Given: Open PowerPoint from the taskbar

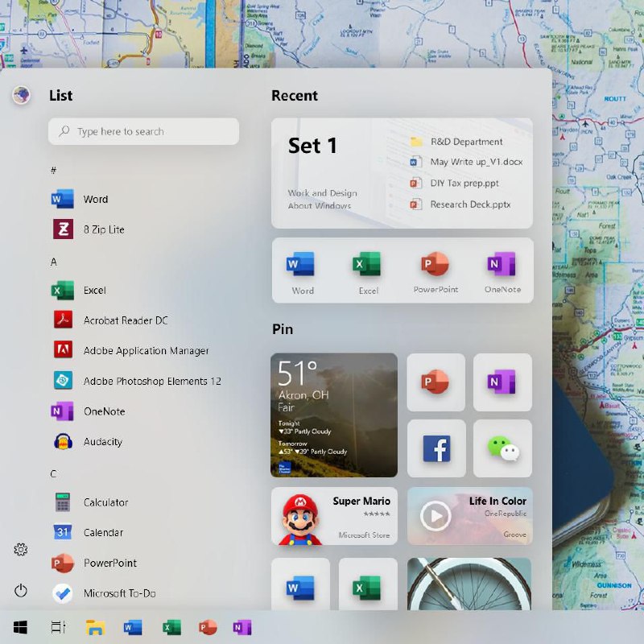Looking at the screenshot, I should 208,627.
